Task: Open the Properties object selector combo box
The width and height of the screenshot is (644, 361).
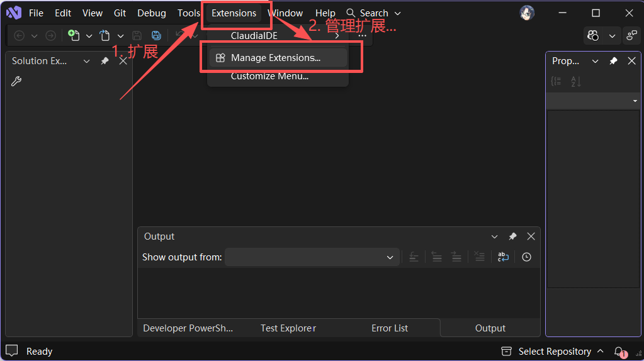Action: [592, 101]
